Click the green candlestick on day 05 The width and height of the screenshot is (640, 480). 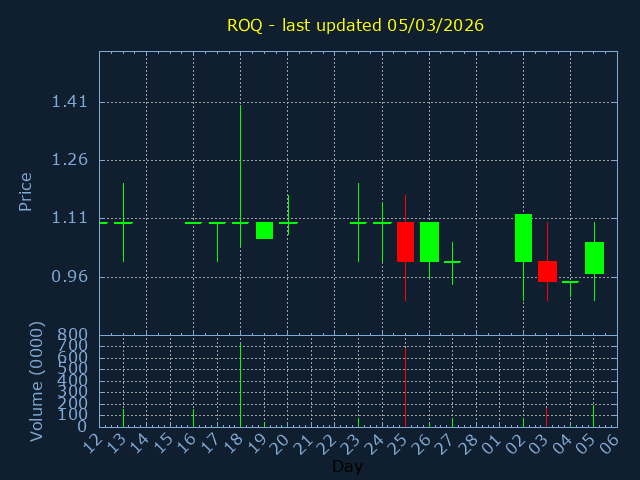(594, 258)
